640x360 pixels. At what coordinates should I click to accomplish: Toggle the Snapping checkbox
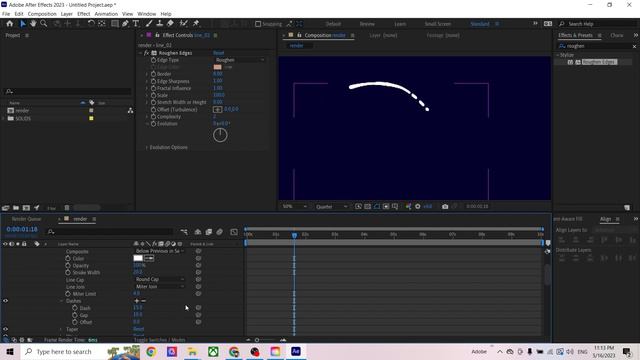pos(258,24)
